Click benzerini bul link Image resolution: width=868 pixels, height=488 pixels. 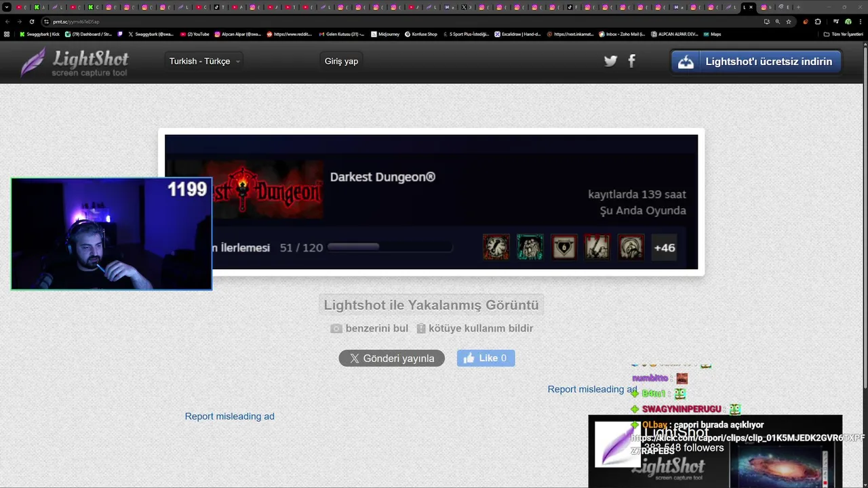point(370,328)
